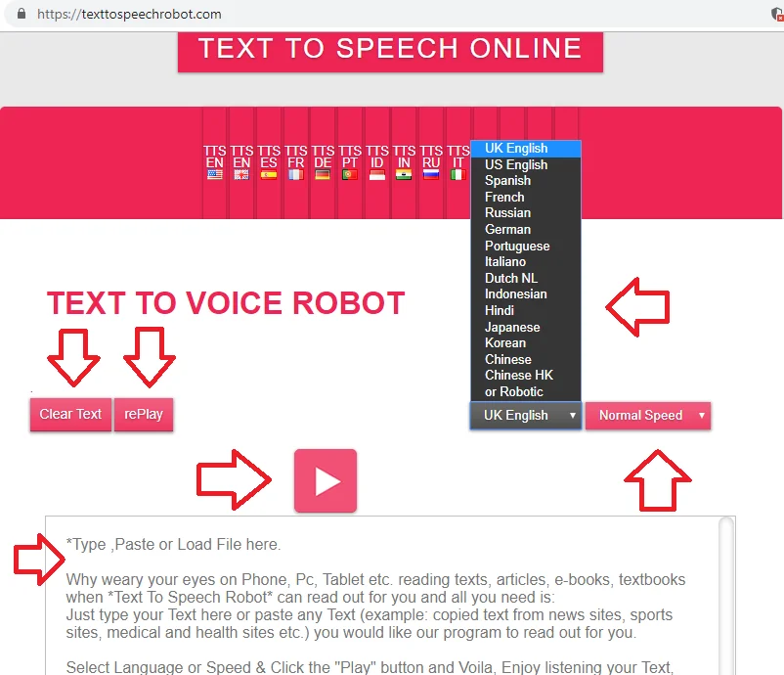Choose Dutch NL from the language list

click(526, 278)
